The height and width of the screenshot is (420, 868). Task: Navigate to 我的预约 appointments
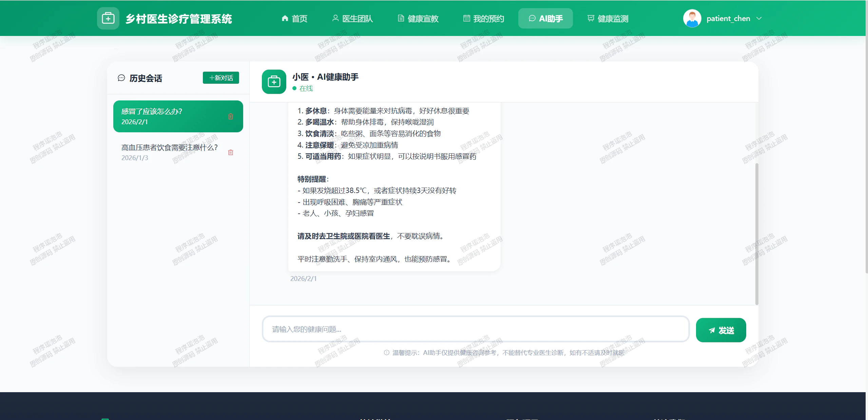pyautogui.click(x=484, y=19)
